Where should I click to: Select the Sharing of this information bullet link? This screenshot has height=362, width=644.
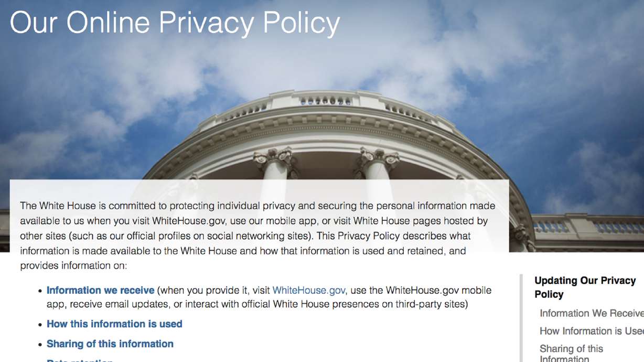pyautogui.click(x=110, y=344)
